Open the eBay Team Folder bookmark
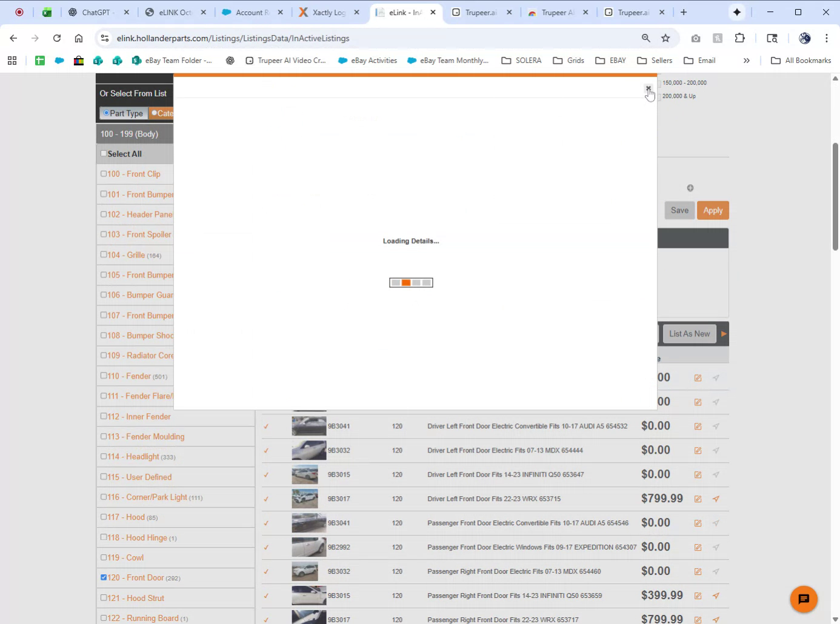The width and height of the screenshot is (840, 624). click(x=172, y=61)
